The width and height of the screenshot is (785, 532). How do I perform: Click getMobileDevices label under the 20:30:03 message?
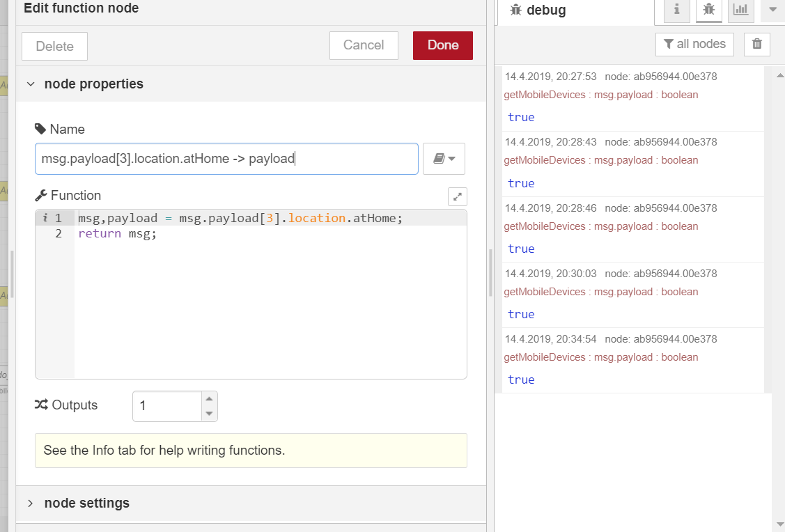tap(545, 292)
